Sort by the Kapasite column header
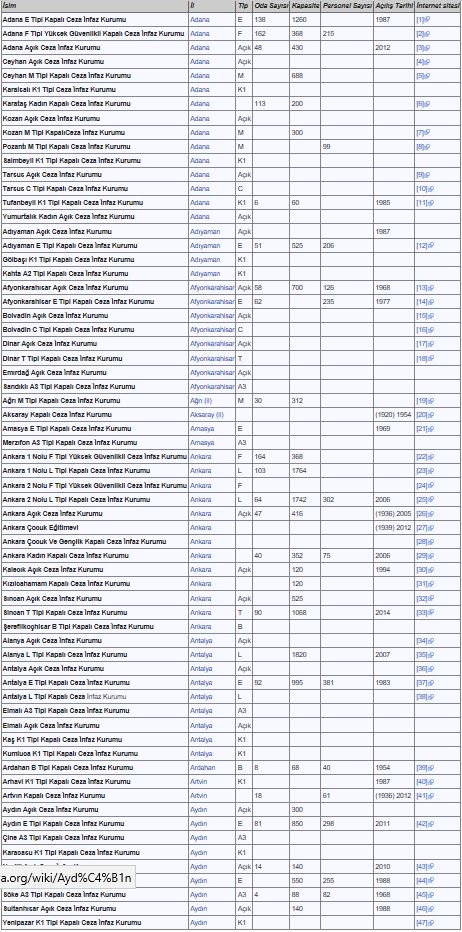 point(305,5)
